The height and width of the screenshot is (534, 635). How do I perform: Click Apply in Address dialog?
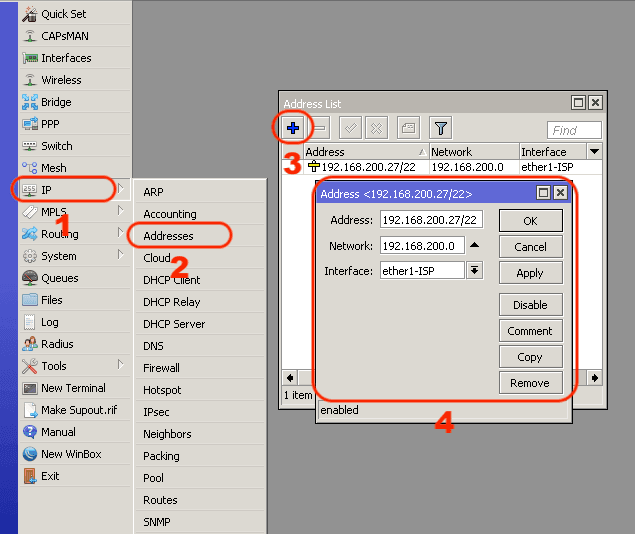[531, 273]
